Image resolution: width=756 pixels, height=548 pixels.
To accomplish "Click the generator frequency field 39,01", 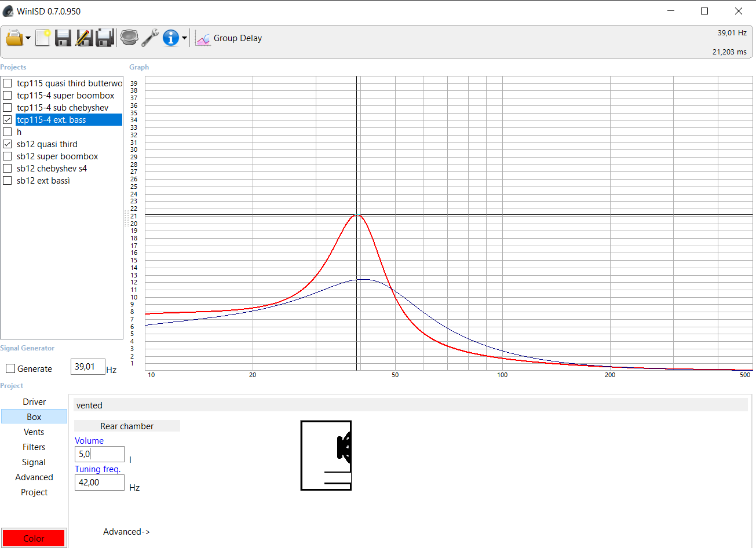I will [x=87, y=367].
